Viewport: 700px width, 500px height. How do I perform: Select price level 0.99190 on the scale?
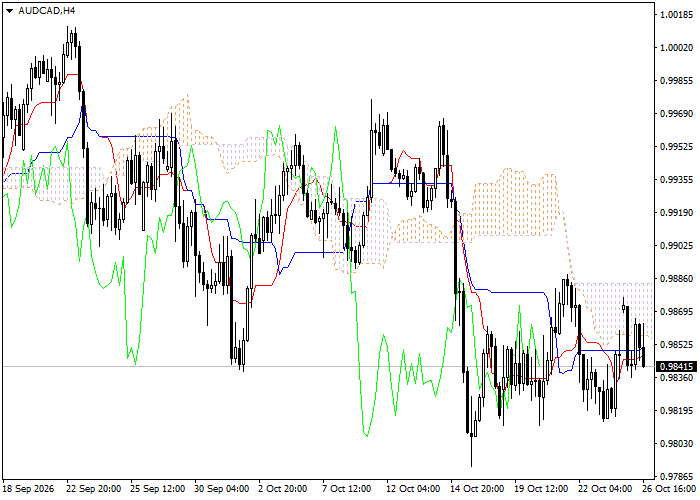pos(677,212)
